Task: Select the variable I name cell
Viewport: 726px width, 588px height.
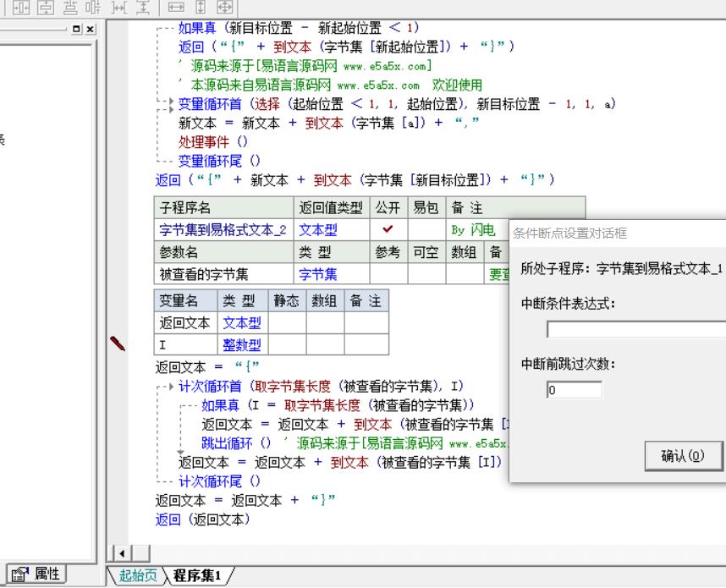Action: tap(185, 344)
